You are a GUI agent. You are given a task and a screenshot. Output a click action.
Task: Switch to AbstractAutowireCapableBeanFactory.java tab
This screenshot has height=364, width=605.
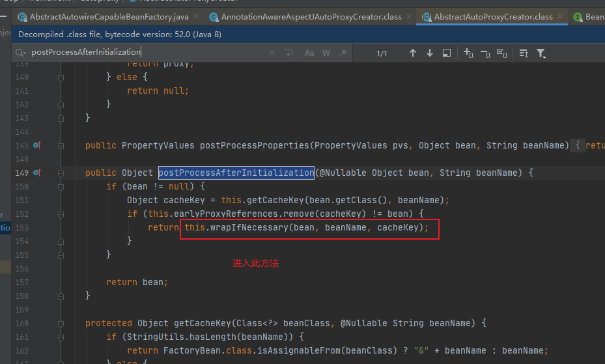pos(109,16)
